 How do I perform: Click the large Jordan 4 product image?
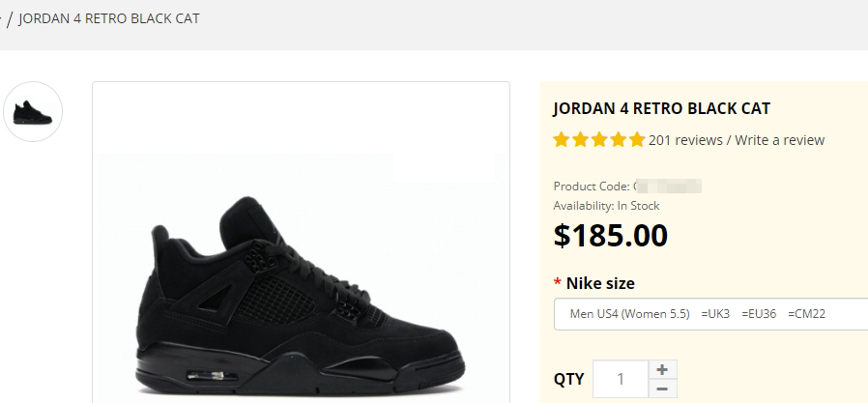[301, 290]
